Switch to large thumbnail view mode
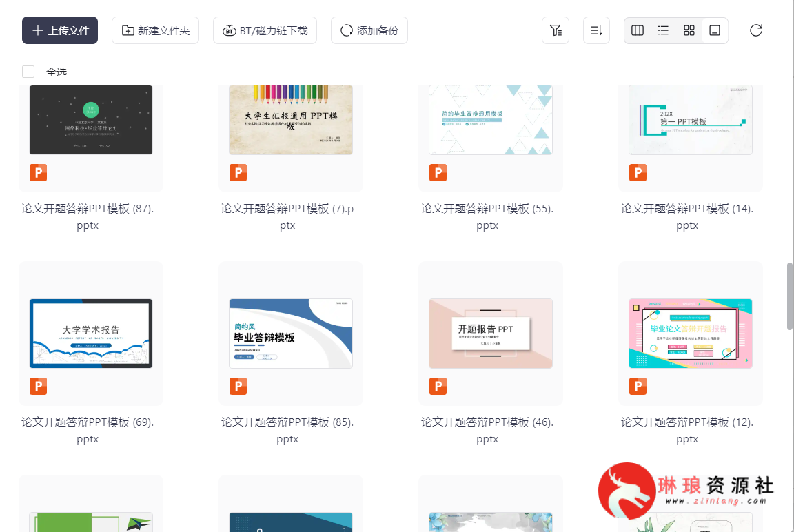 [715, 30]
